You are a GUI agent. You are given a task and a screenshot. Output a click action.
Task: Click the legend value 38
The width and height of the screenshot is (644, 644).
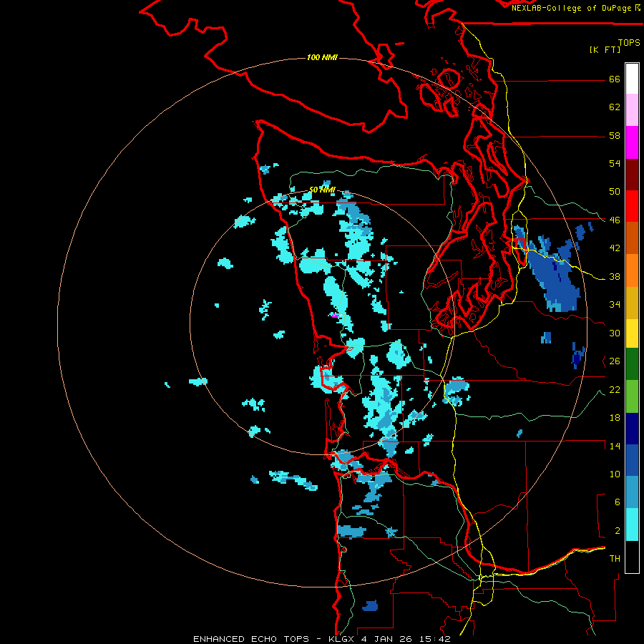tap(615, 277)
